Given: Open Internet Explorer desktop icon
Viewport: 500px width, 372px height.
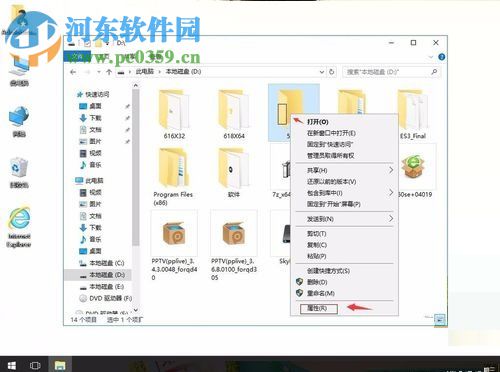Looking at the screenshot, I should 19,227.
